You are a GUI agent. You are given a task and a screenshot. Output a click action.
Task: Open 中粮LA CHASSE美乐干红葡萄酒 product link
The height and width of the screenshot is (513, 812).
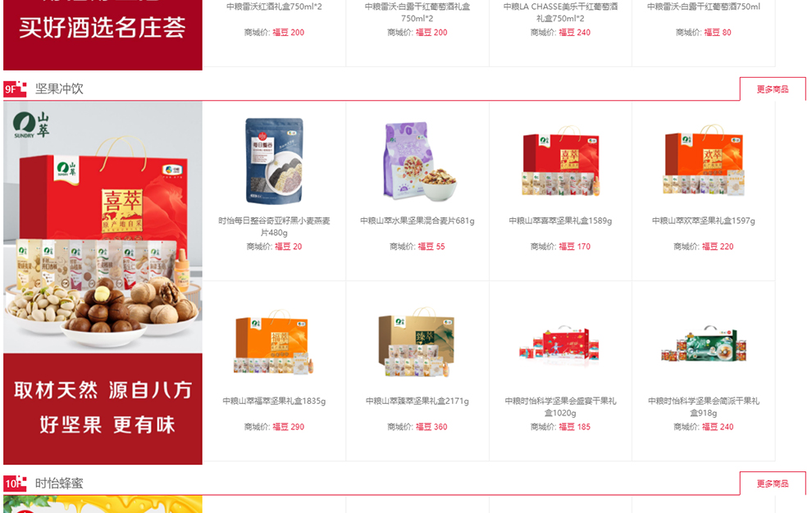coord(560,12)
